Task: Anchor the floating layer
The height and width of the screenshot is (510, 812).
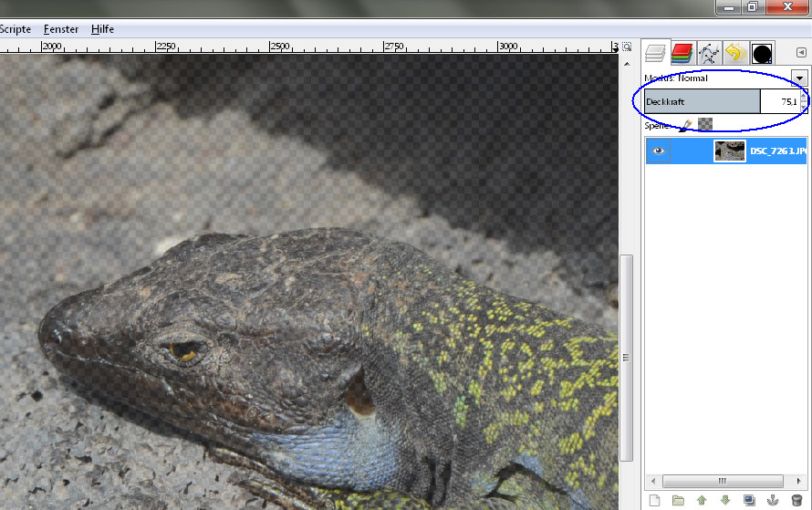Action: coord(773,500)
